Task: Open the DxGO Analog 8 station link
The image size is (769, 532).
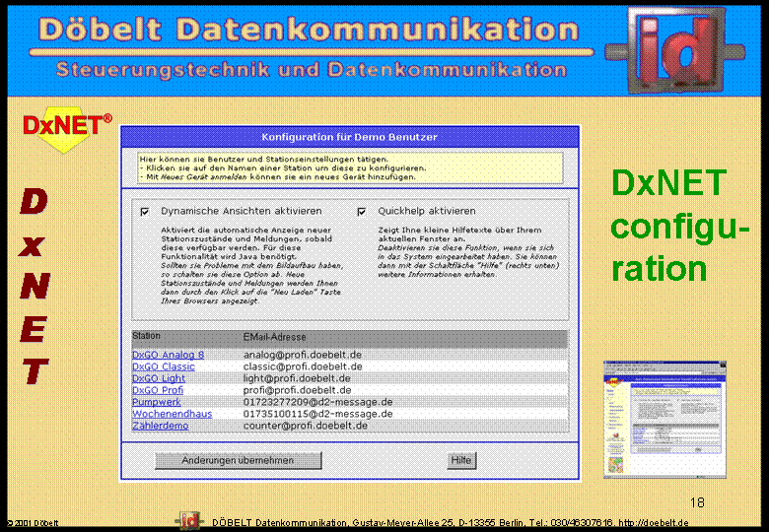Action: (169, 355)
